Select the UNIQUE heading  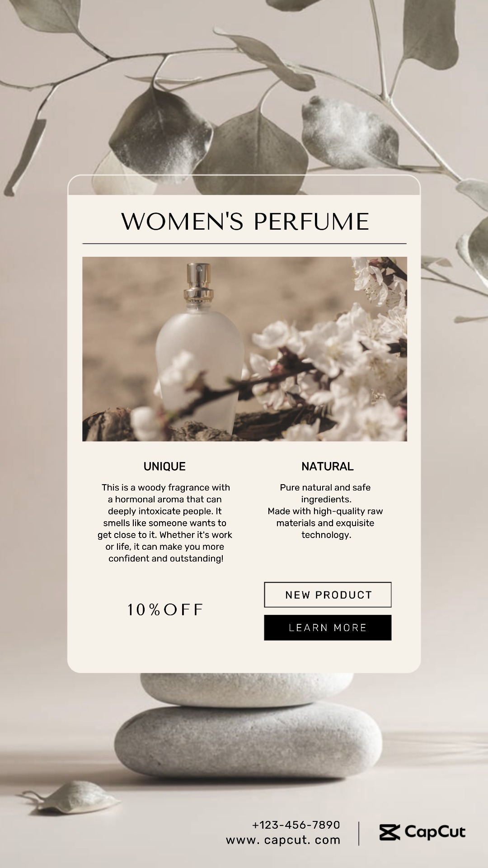click(x=164, y=466)
